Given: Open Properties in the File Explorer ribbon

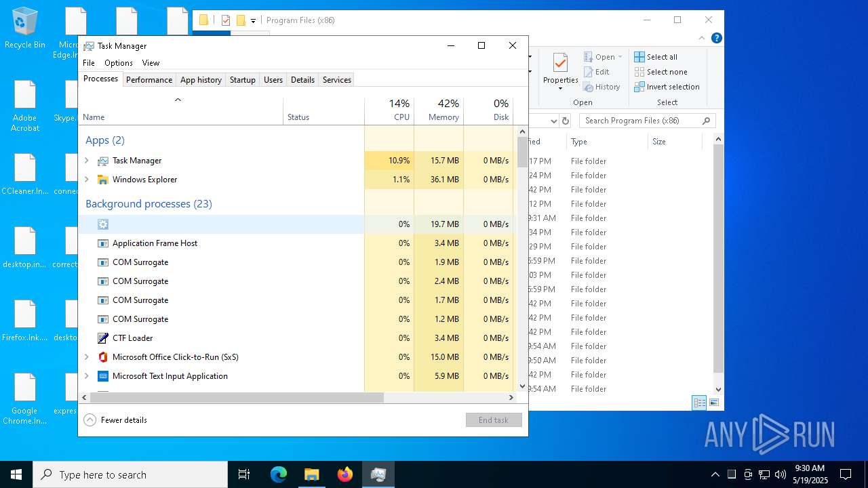Looking at the screenshot, I should coord(560,72).
